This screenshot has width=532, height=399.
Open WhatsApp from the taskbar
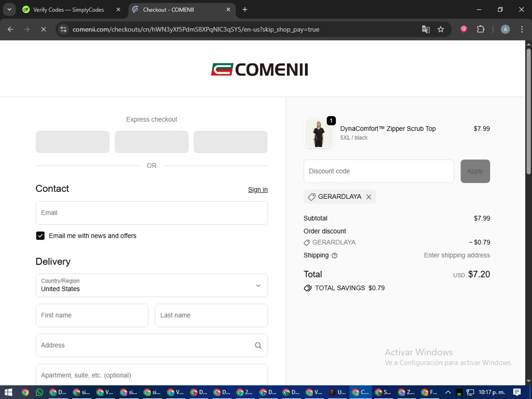[x=39, y=392]
